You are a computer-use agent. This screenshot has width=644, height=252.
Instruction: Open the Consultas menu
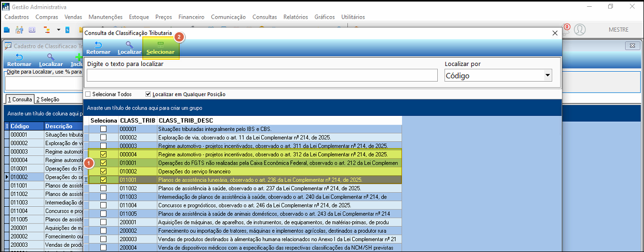click(x=265, y=17)
